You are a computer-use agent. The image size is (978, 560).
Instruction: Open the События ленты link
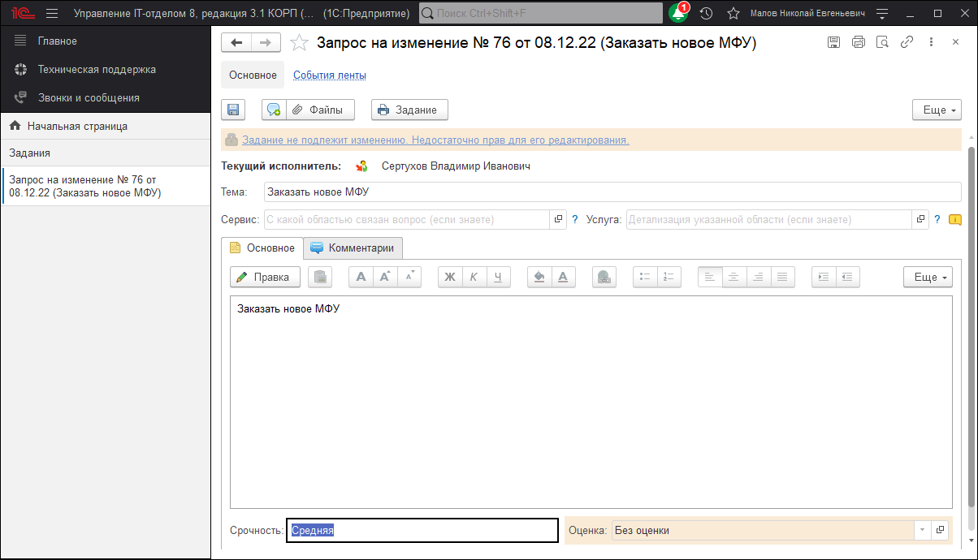[x=329, y=75]
